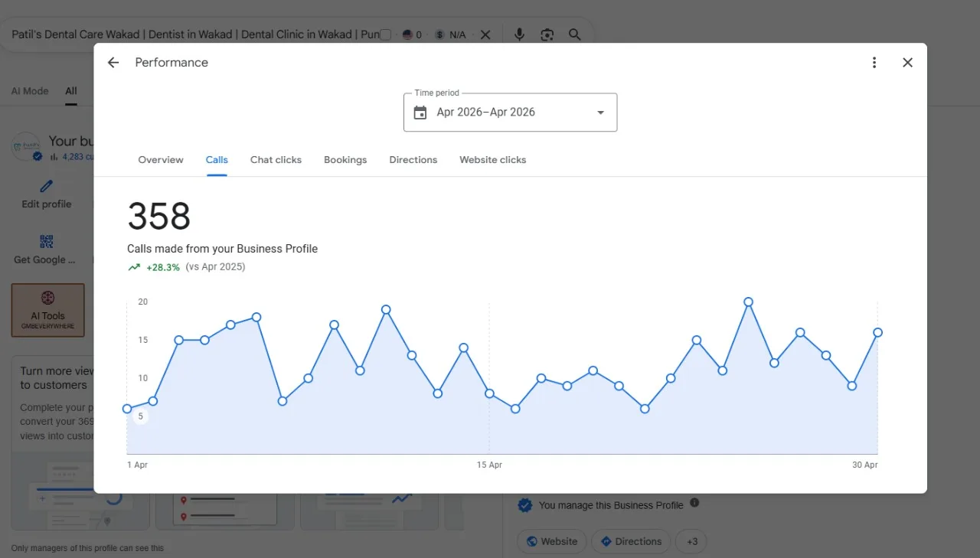Click the calendar icon in Time period
The height and width of the screenshot is (558, 980).
(420, 113)
